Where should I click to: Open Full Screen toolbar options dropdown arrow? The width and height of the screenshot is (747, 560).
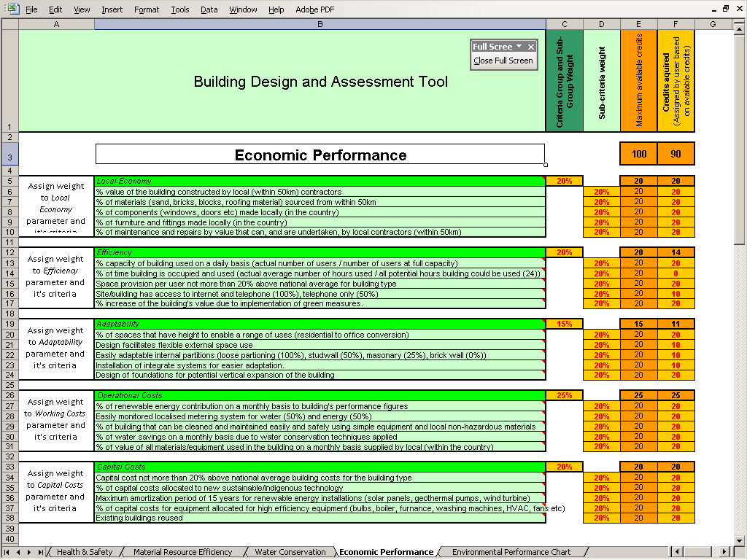click(x=519, y=46)
